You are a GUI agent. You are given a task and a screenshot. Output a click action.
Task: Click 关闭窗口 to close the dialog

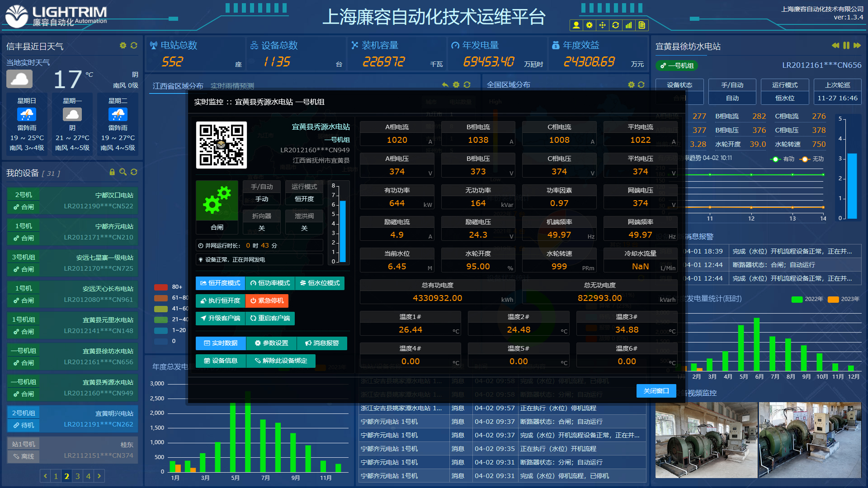click(656, 391)
